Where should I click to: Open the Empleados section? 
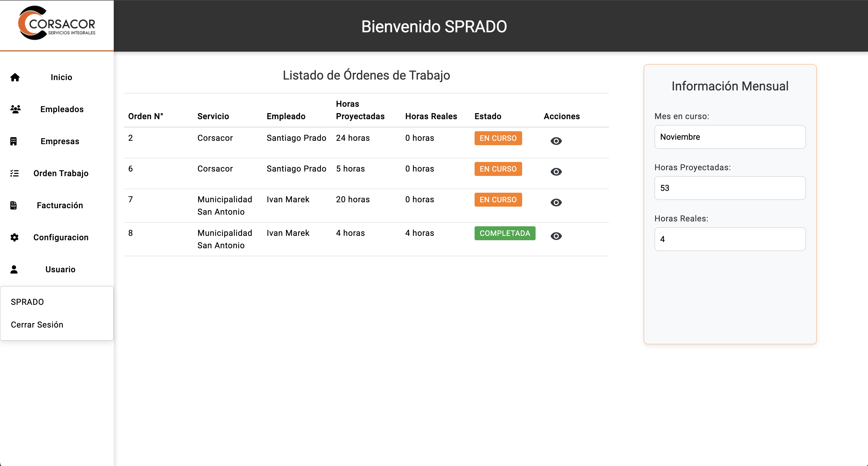coord(62,109)
